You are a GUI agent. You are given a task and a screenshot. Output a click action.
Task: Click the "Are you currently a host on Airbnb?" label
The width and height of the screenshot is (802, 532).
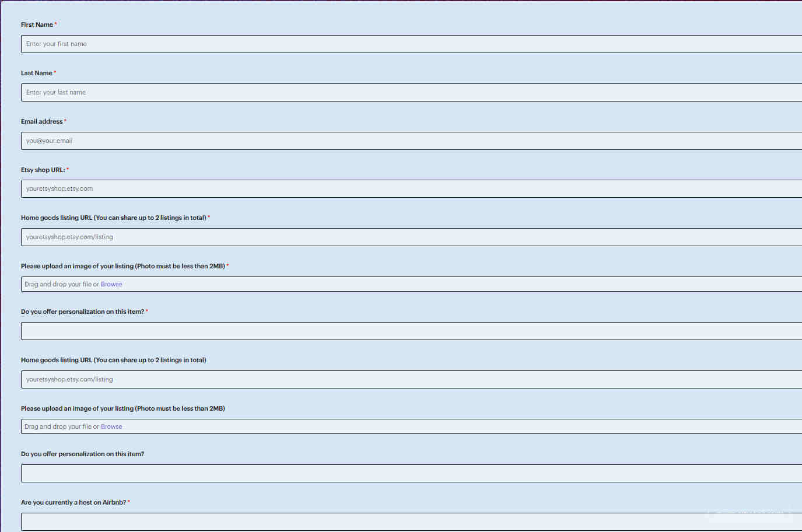point(73,502)
